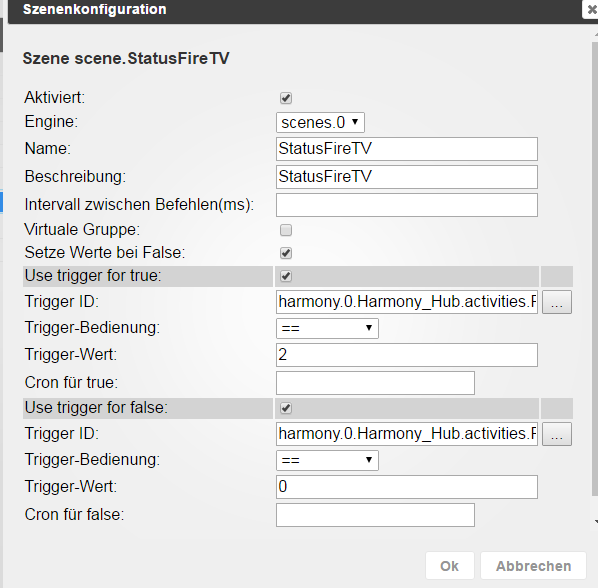The image size is (598, 588).
Task: Browse for the true trigger ID
Action: tap(557, 302)
